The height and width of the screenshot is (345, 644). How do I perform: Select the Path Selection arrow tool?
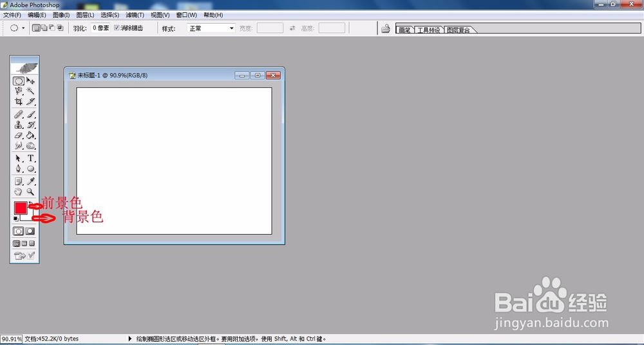(x=19, y=159)
